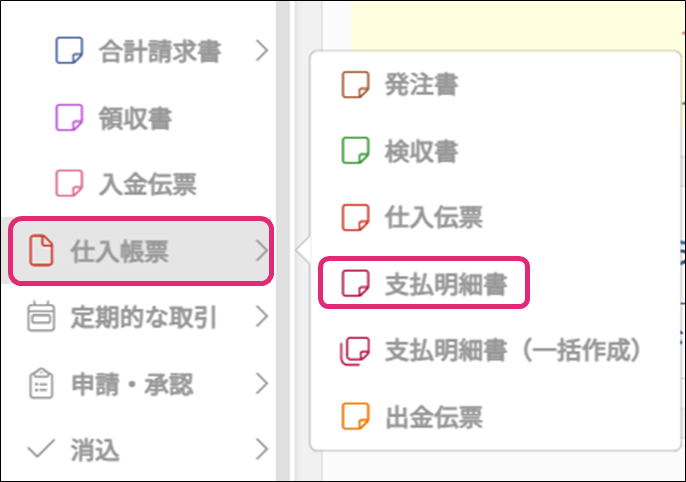Click the green 検収書 icon

coord(355,151)
